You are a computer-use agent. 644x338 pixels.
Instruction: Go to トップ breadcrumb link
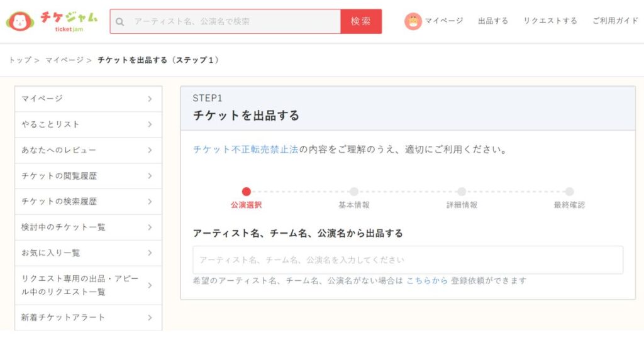click(20, 60)
